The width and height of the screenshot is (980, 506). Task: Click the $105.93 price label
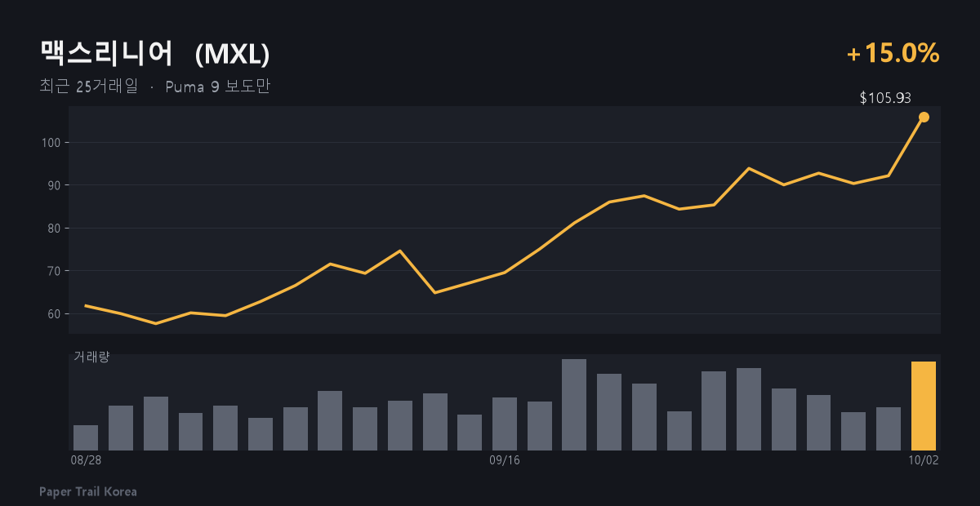pyautogui.click(x=885, y=98)
